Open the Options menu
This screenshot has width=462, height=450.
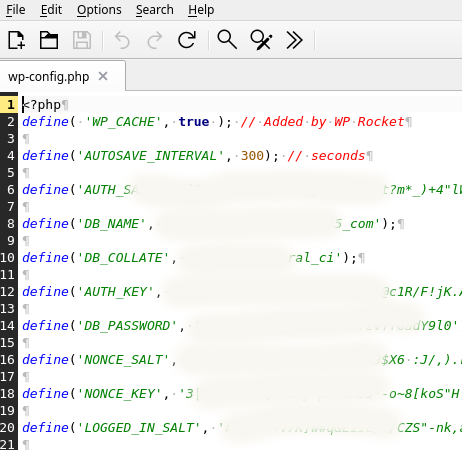99,10
